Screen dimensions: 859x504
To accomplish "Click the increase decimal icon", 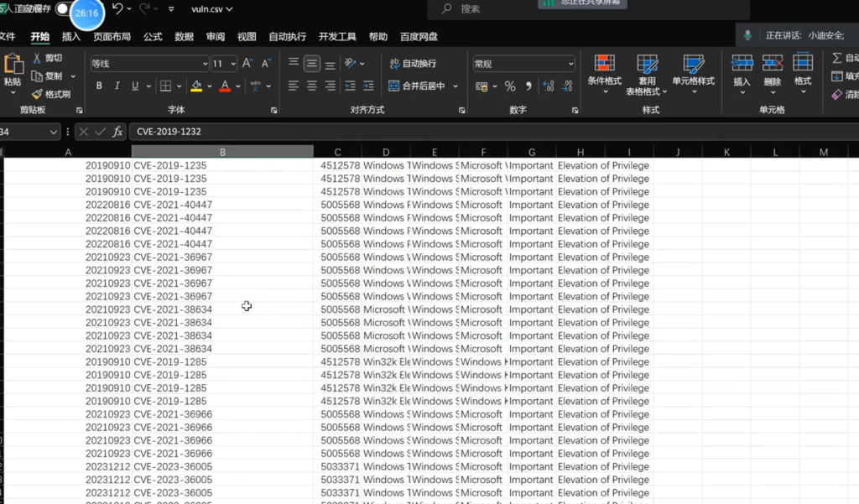I will pos(549,86).
